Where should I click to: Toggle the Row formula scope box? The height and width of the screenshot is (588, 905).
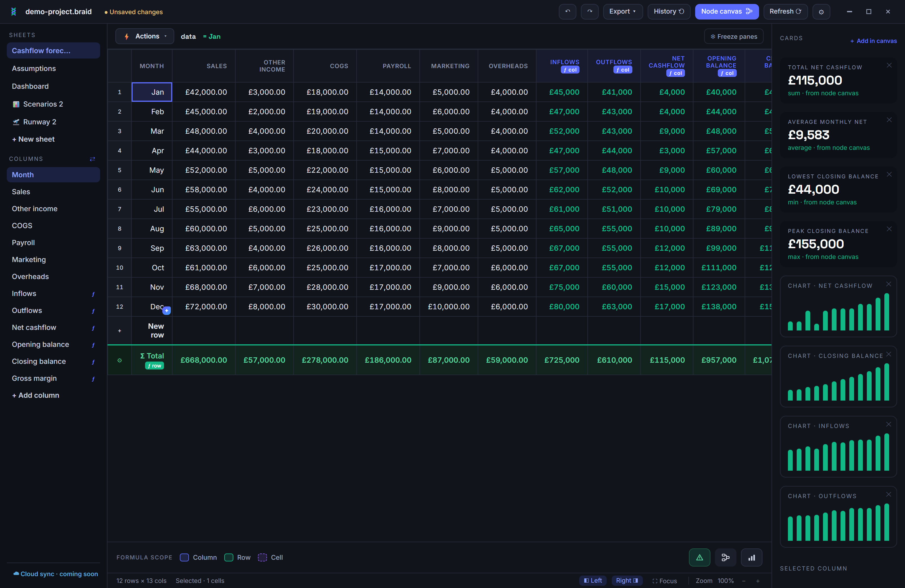tap(229, 557)
